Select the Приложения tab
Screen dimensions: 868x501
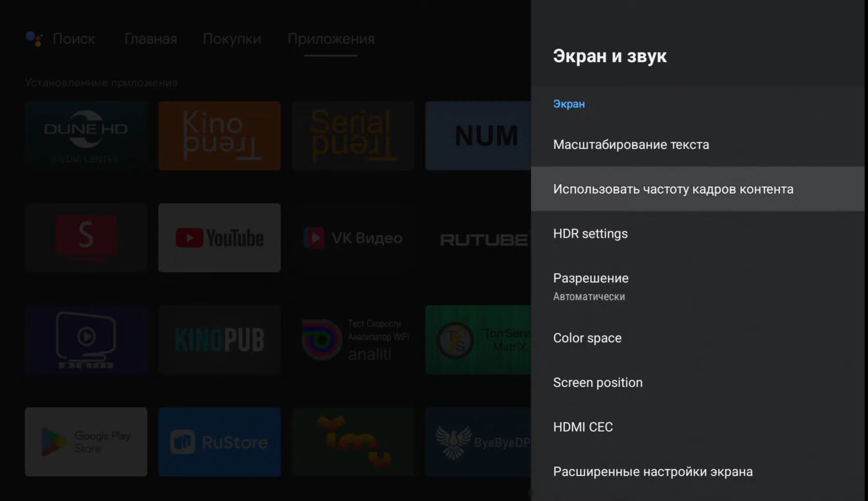(331, 39)
